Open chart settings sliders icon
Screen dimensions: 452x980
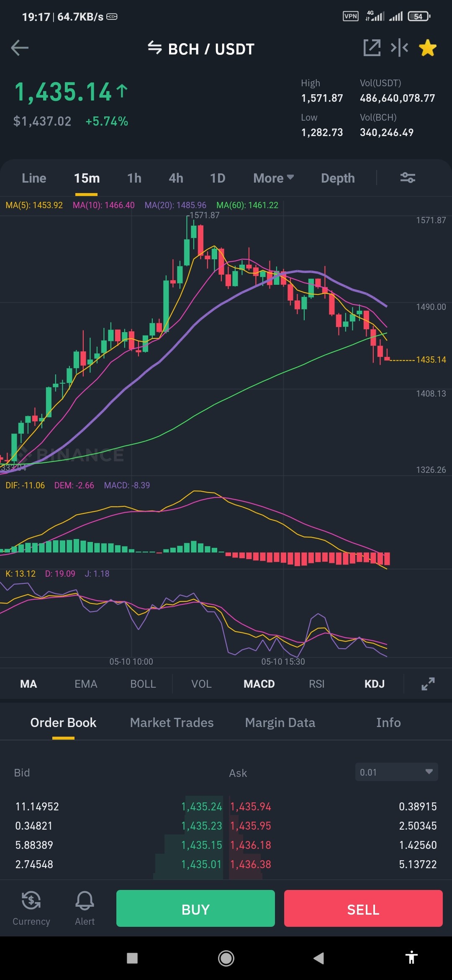[x=408, y=178]
